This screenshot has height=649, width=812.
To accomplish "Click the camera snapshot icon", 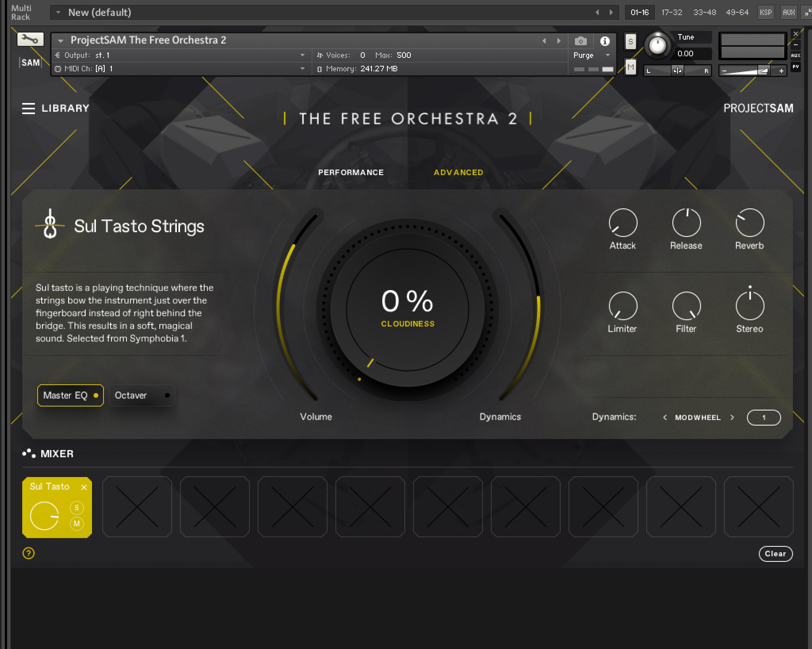I will pos(580,41).
